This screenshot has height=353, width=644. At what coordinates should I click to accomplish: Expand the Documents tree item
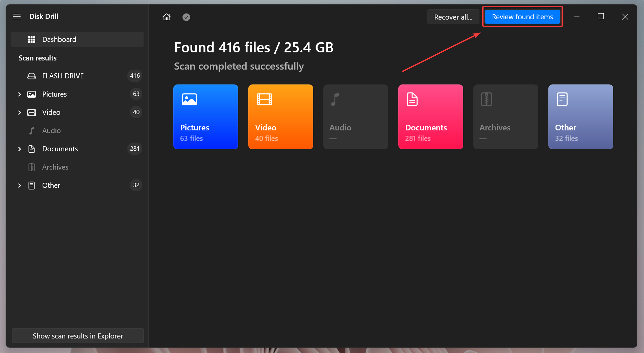20,149
